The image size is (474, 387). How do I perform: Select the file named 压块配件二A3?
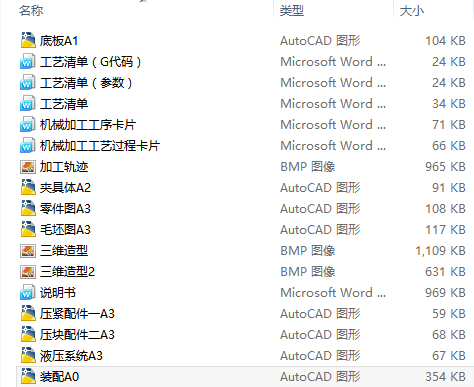pyautogui.click(x=77, y=335)
